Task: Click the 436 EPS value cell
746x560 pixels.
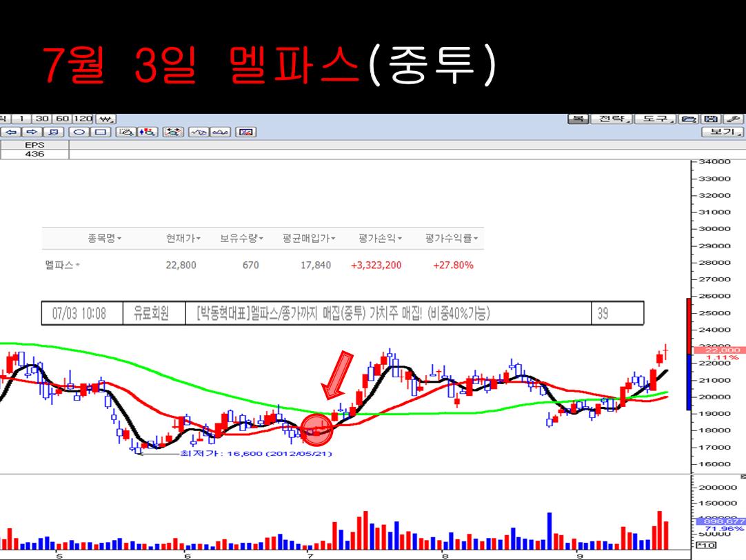Action: (x=34, y=154)
